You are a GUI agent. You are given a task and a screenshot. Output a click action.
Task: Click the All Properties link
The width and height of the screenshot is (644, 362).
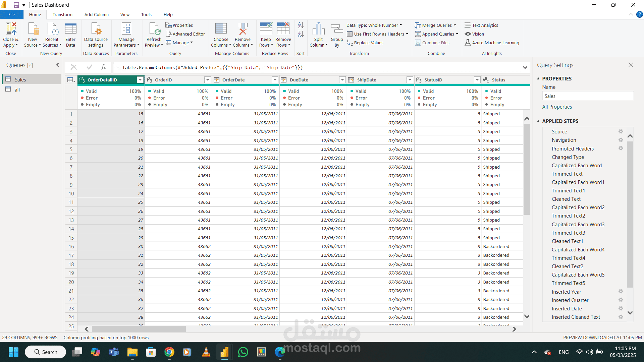(557, 107)
